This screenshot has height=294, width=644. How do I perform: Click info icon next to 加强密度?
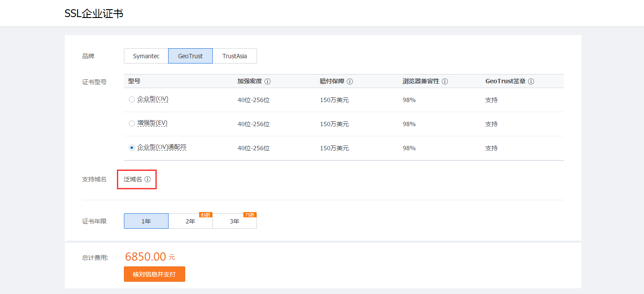click(x=267, y=81)
